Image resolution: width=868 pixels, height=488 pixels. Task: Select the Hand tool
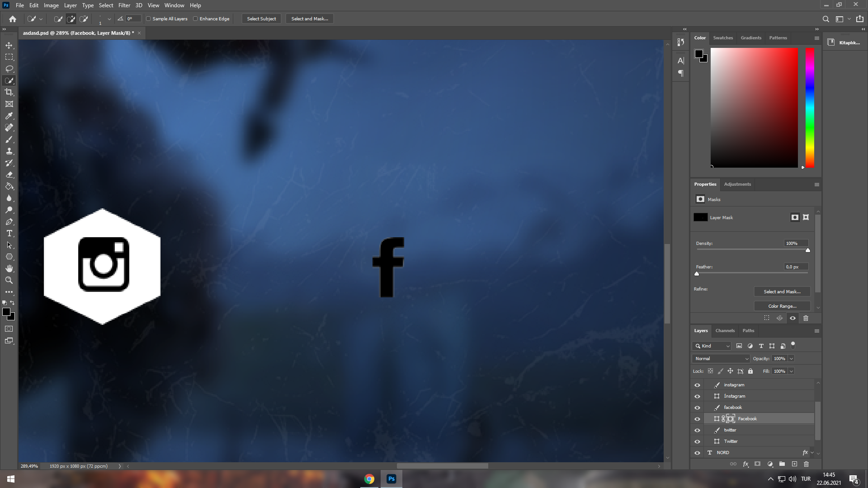pos(9,268)
